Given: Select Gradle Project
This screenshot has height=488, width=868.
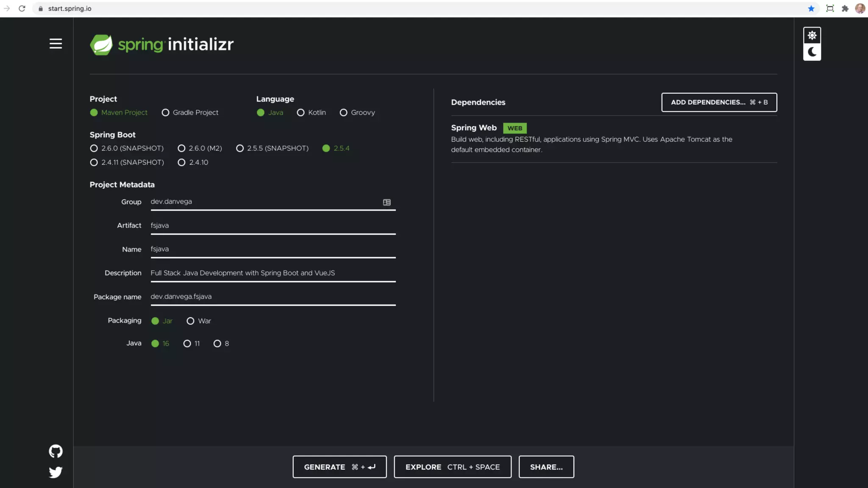Looking at the screenshot, I should 166,113.
